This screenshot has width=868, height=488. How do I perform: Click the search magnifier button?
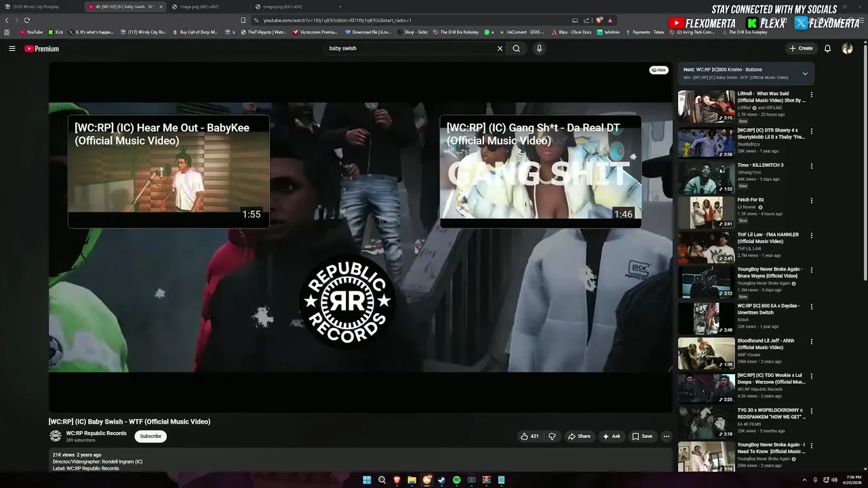click(516, 49)
